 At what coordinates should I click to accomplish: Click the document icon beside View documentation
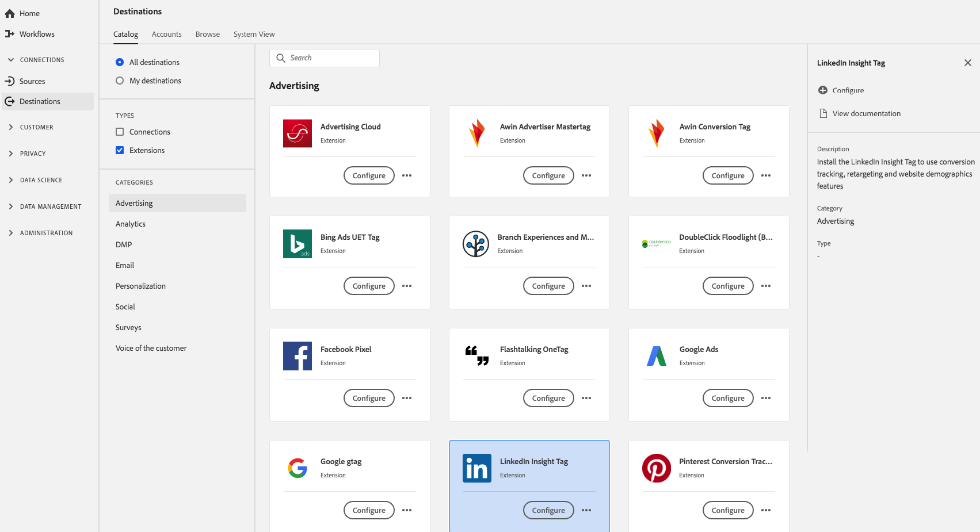click(823, 113)
